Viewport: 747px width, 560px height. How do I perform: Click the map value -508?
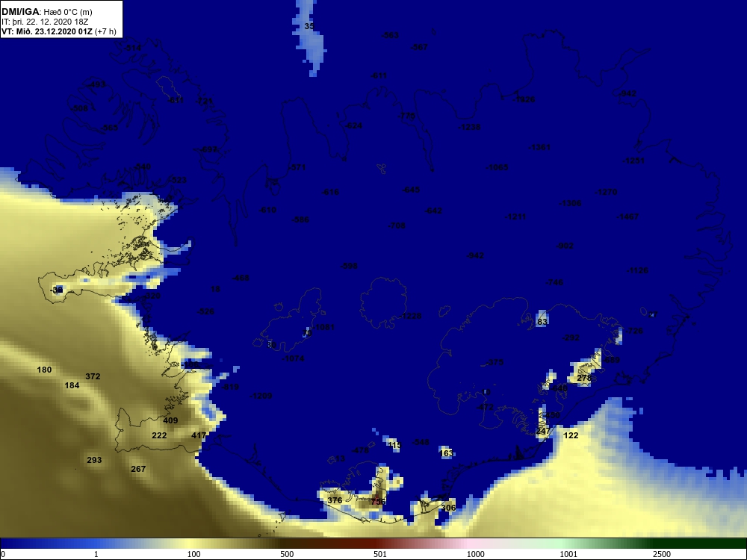pyautogui.click(x=80, y=108)
